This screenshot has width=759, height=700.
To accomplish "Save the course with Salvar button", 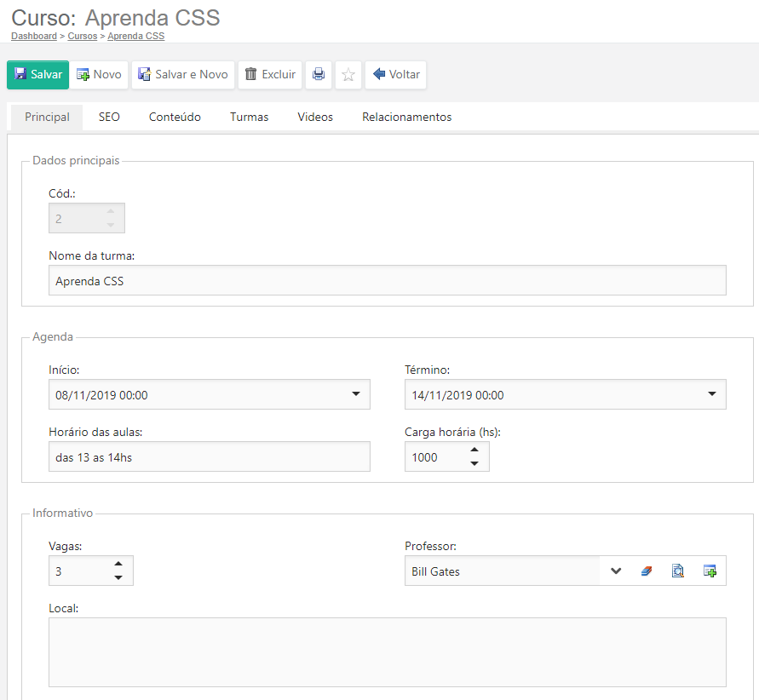I will pos(38,75).
